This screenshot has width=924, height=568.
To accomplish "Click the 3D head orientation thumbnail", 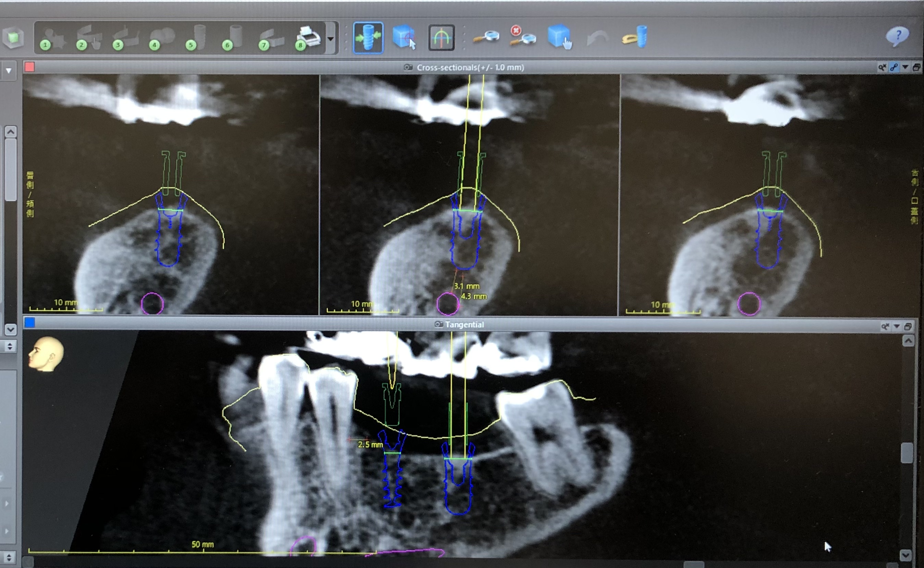I will (x=46, y=354).
